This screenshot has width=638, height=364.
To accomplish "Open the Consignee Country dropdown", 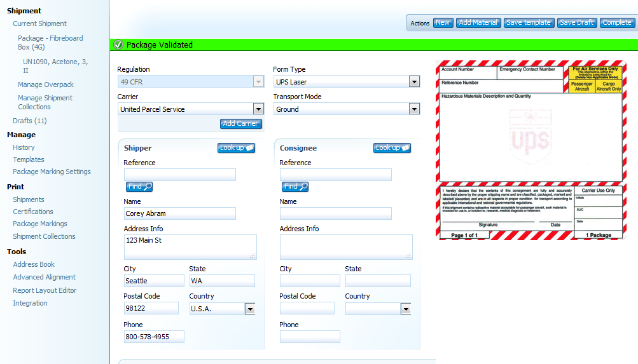I will pos(406,309).
